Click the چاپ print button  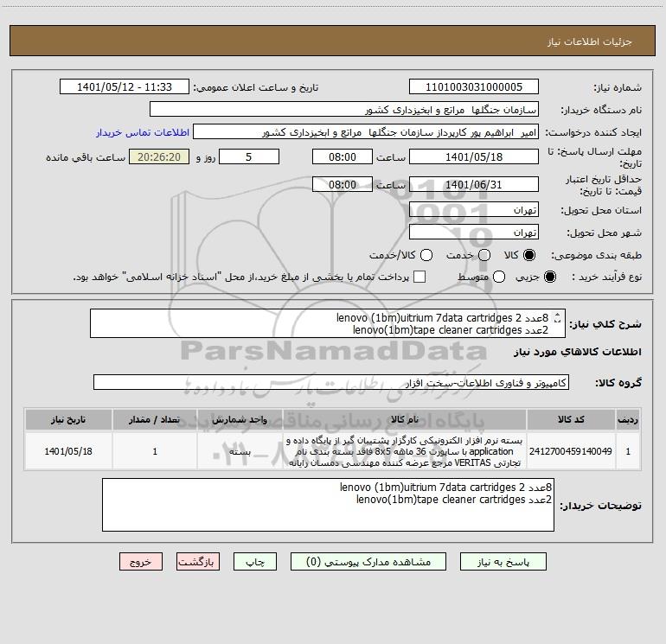[x=255, y=562]
